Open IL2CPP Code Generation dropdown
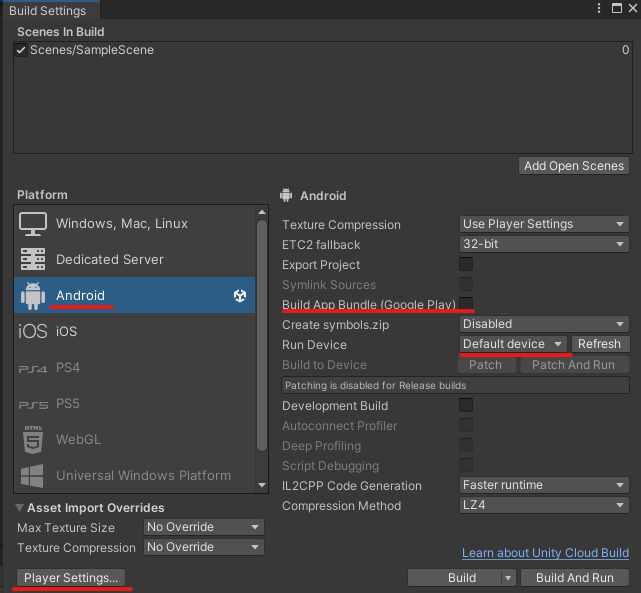This screenshot has width=641, height=593. tap(544, 485)
